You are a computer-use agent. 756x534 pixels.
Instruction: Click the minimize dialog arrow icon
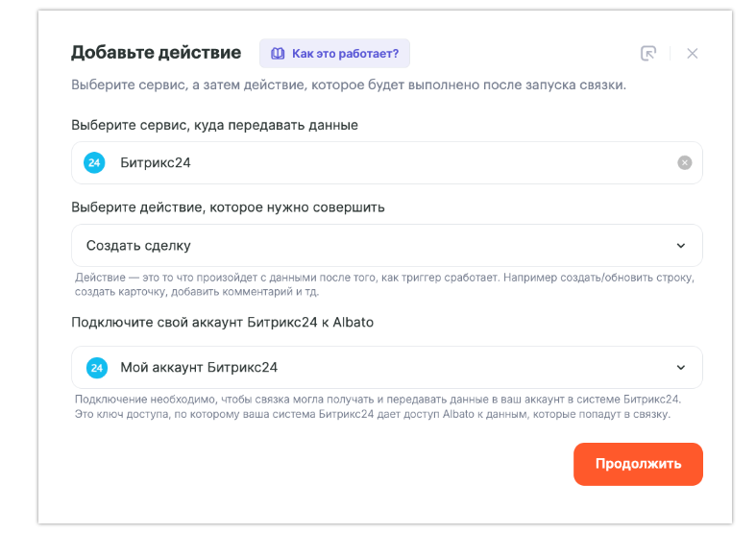point(648,54)
